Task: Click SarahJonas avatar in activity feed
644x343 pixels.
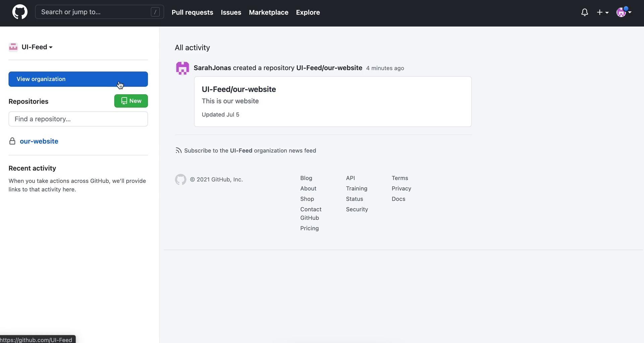Action: 182,68
